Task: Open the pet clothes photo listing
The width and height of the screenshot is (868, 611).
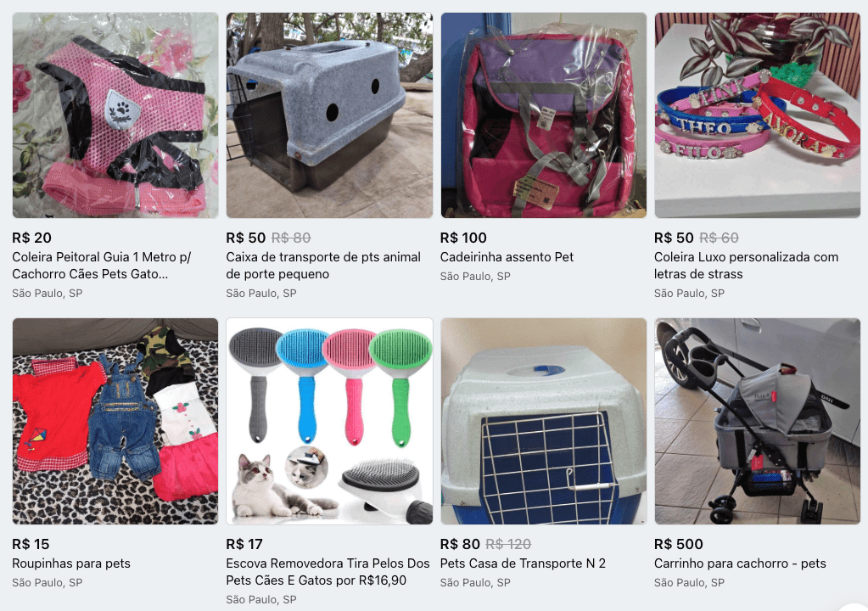Action: tap(115, 421)
